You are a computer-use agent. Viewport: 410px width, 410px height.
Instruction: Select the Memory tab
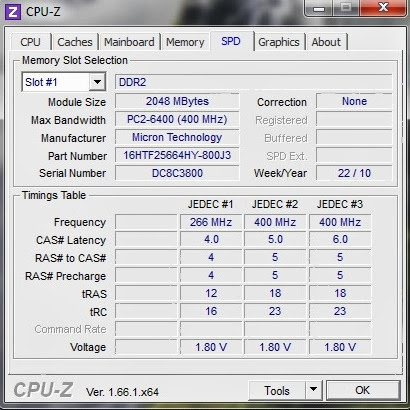pos(185,42)
